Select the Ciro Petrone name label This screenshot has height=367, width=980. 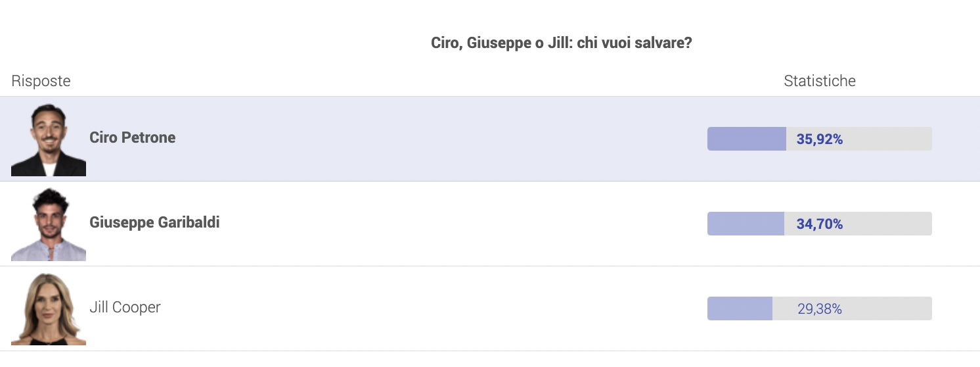(133, 137)
